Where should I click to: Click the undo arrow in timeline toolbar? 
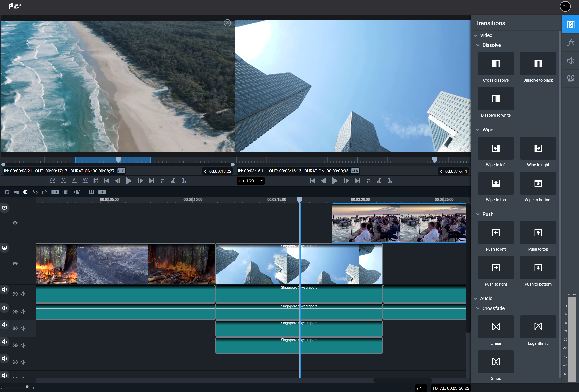click(35, 192)
